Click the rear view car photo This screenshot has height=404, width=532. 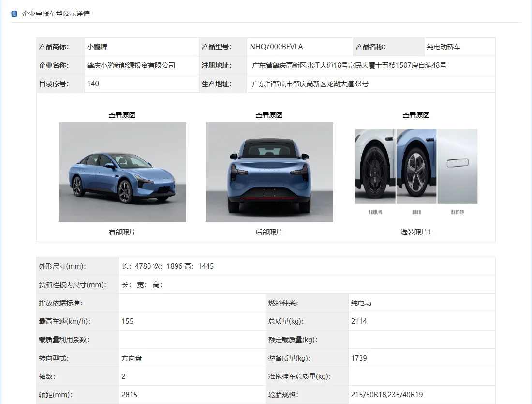269,172
